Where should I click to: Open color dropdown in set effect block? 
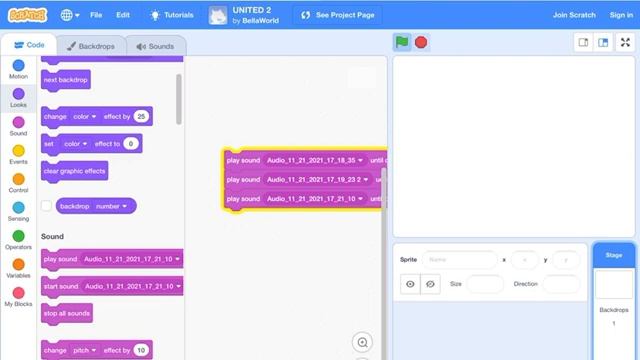pyautogui.click(x=76, y=144)
